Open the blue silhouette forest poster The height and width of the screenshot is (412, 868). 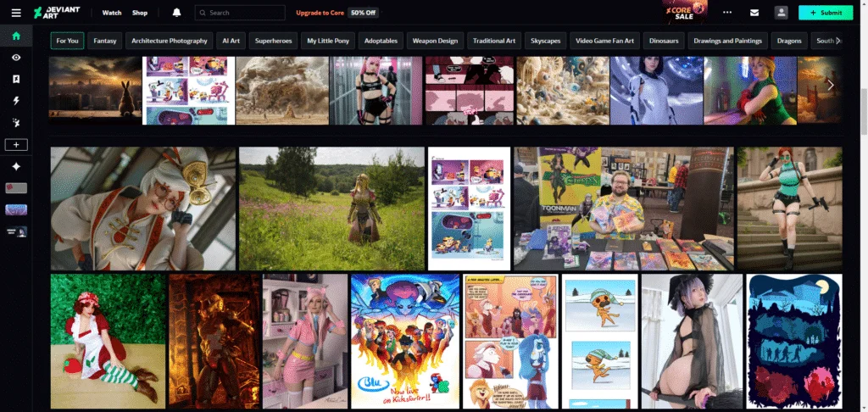[x=794, y=341]
